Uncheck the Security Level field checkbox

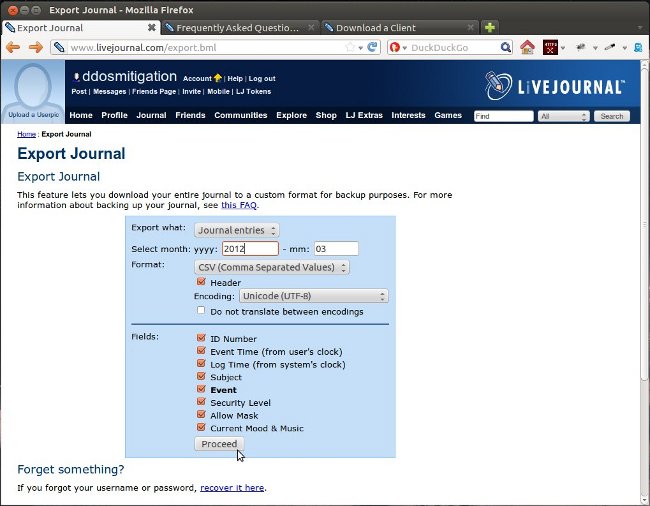pos(202,403)
